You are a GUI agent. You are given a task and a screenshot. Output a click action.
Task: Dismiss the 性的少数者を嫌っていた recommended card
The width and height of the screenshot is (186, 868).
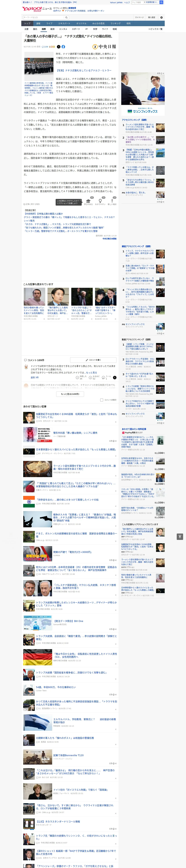tap(44, 319)
